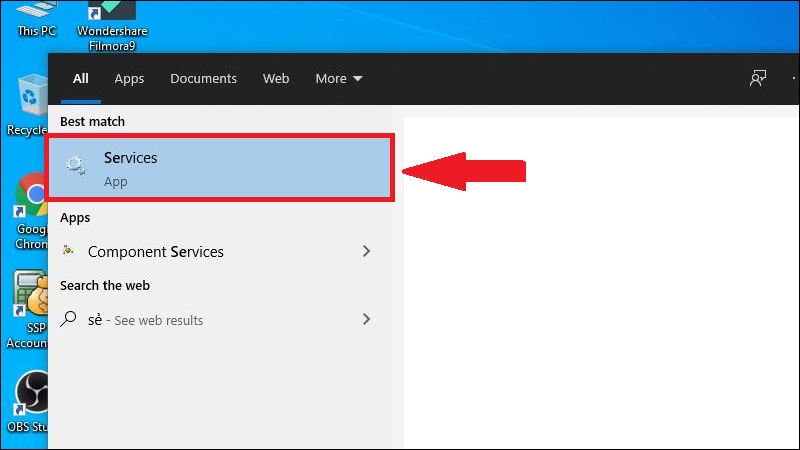Switch to the Apps search tab
This screenshot has width=800, height=450.
click(x=129, y=78)
